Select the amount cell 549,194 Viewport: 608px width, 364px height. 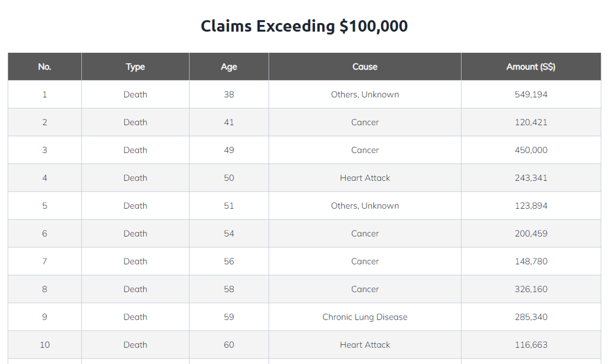click(531, 95)
